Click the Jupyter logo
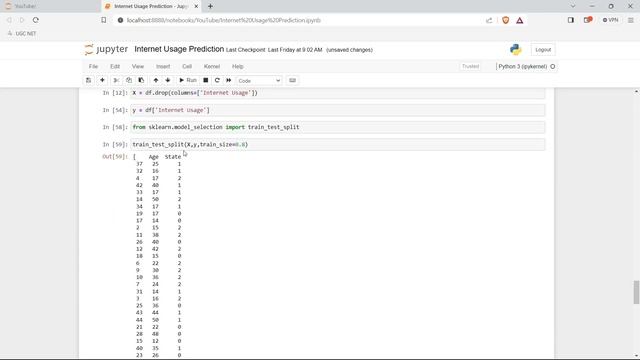Image resolution: width=640 pixels, height=360 pixels. tap(106, 49)
